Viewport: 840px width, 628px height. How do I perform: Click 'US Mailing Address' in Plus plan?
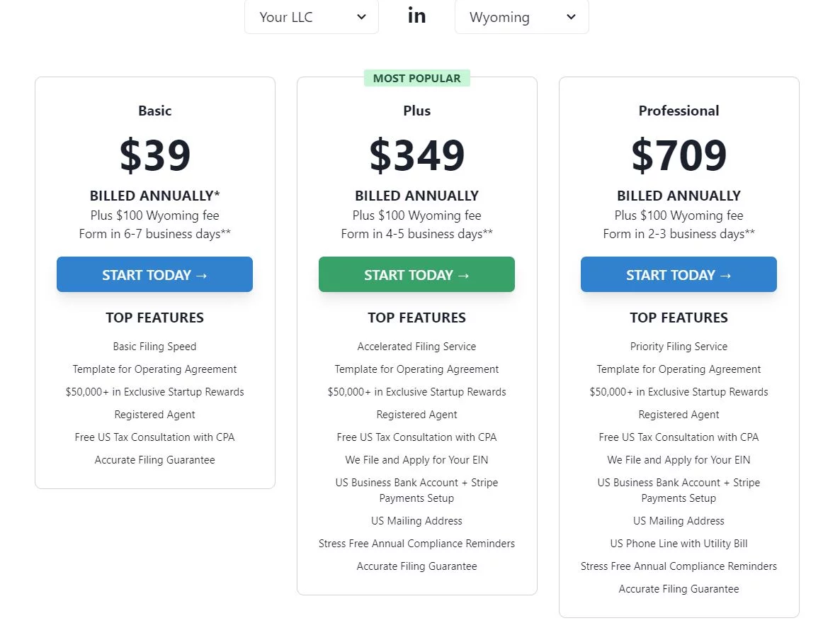coord(416,521)
